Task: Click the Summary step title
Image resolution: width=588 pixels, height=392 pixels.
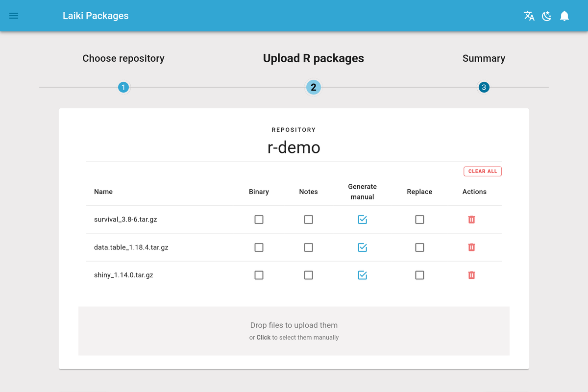Action: 484,58
